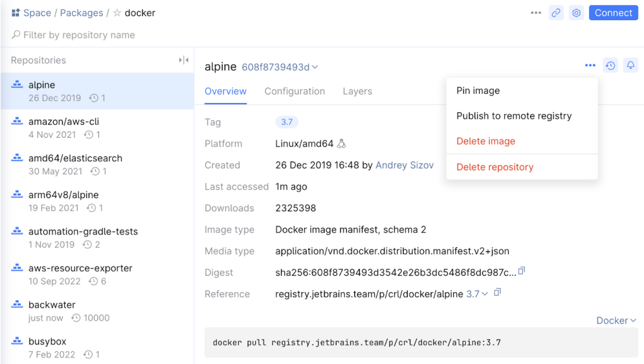Click the application/vnd.docker media type text
This screenshot has width=644, height=364.
pos(392,251)
